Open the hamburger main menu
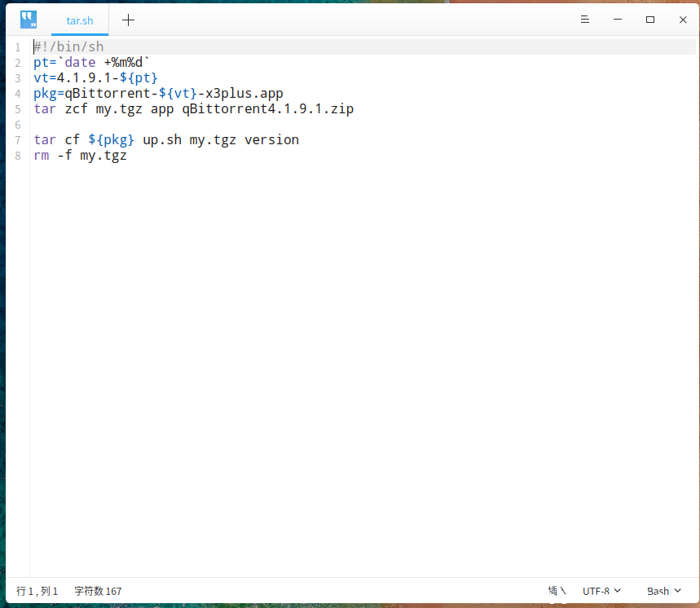The height and width of the screenshot is (608, 700). (x=585, y=20)
